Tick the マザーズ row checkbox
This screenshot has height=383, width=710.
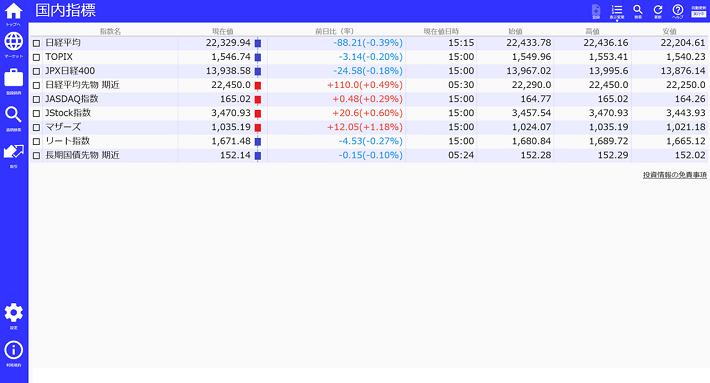[x=37, y=128]
